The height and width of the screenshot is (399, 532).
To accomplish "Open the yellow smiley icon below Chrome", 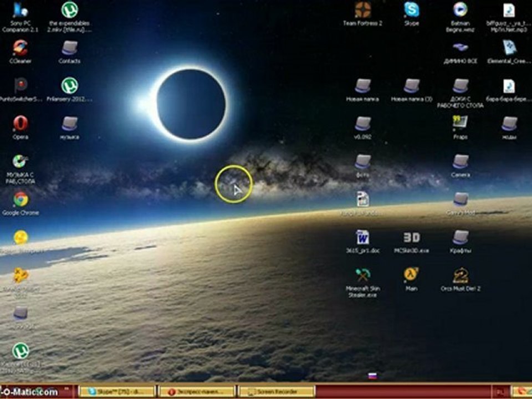I will click(x=21, y=238).
